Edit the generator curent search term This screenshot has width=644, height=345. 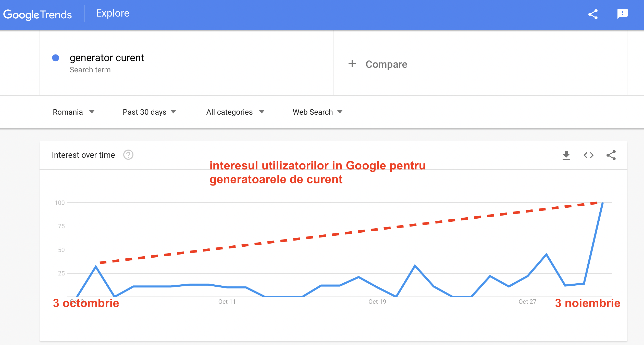click(x=107, y=58)
